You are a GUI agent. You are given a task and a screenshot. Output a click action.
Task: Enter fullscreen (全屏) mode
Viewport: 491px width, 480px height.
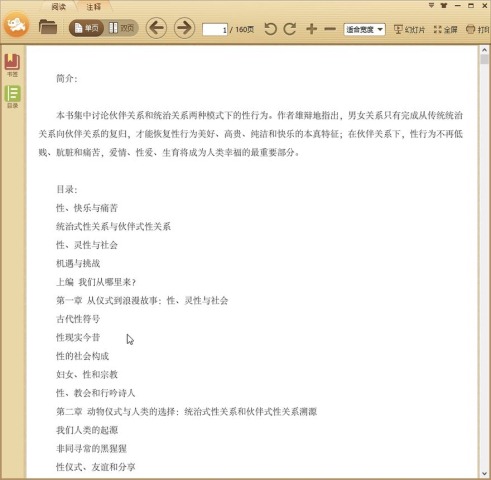click(446, 29)
